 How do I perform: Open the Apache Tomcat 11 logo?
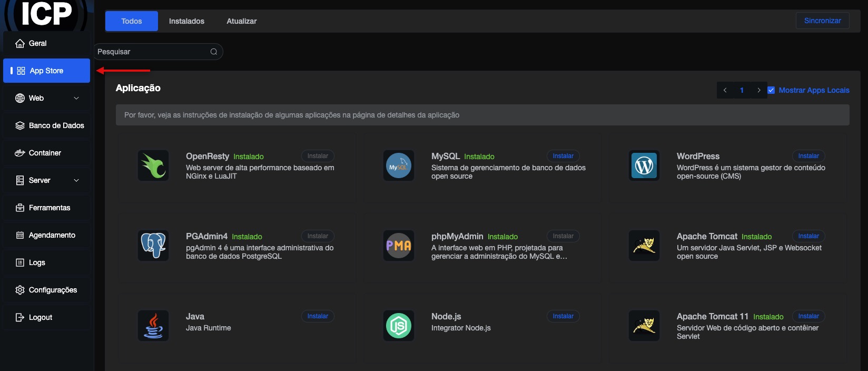644,326
